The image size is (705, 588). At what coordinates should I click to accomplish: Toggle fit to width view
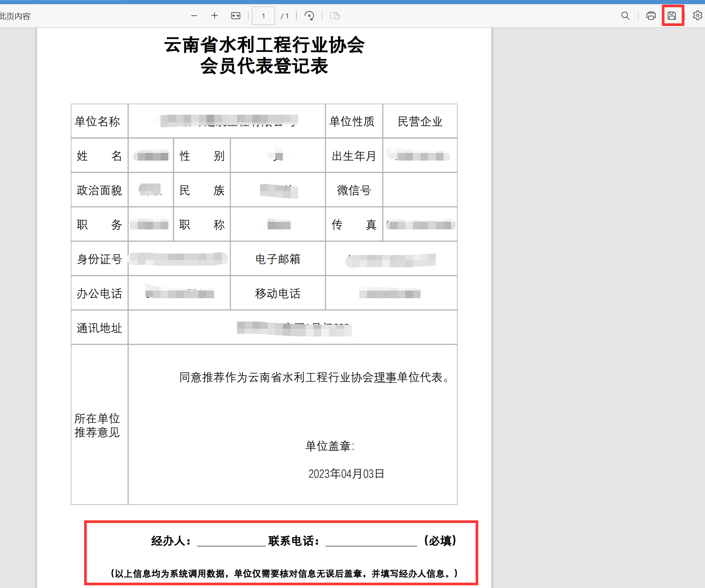pos(236,16)
